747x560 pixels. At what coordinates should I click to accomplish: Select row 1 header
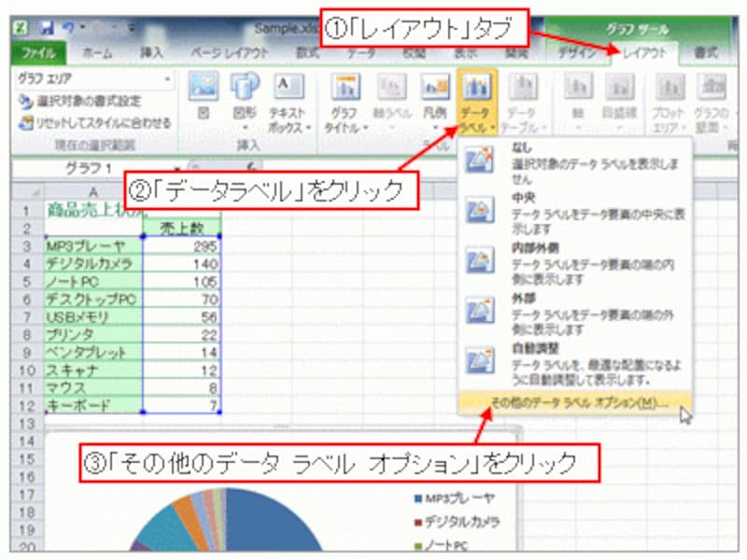[27, 211]
